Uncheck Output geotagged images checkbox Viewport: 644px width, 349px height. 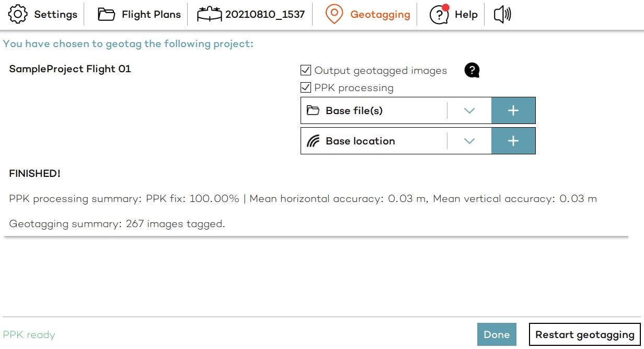click(306, 70)
